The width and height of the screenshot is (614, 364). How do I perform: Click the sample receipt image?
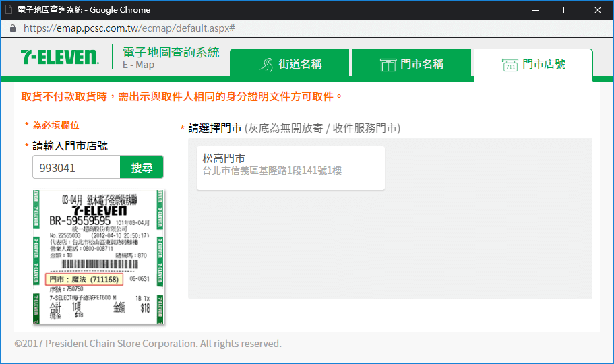coord(100,257)
